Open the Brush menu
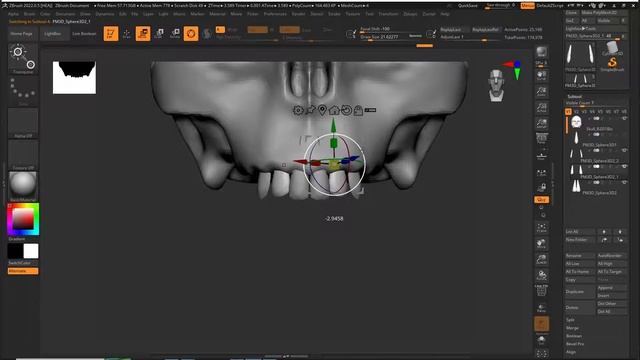640x360 pixels. pyautogui.click(x=29, y=14)
